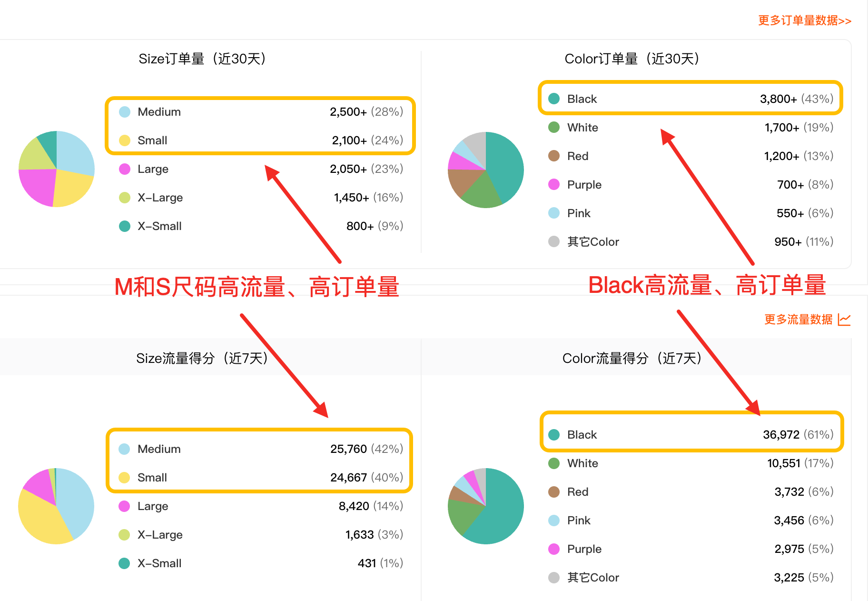The width and height of the screenshot is (868, 601).
Task: Click the Black legend dot in Color订单量
Action: tap(554, 99)
